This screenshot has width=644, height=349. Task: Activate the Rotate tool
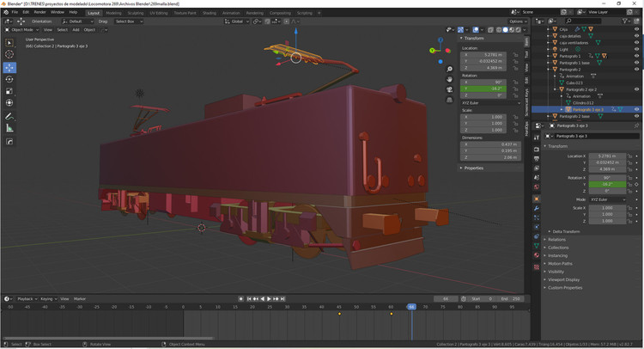click(9, 79)
